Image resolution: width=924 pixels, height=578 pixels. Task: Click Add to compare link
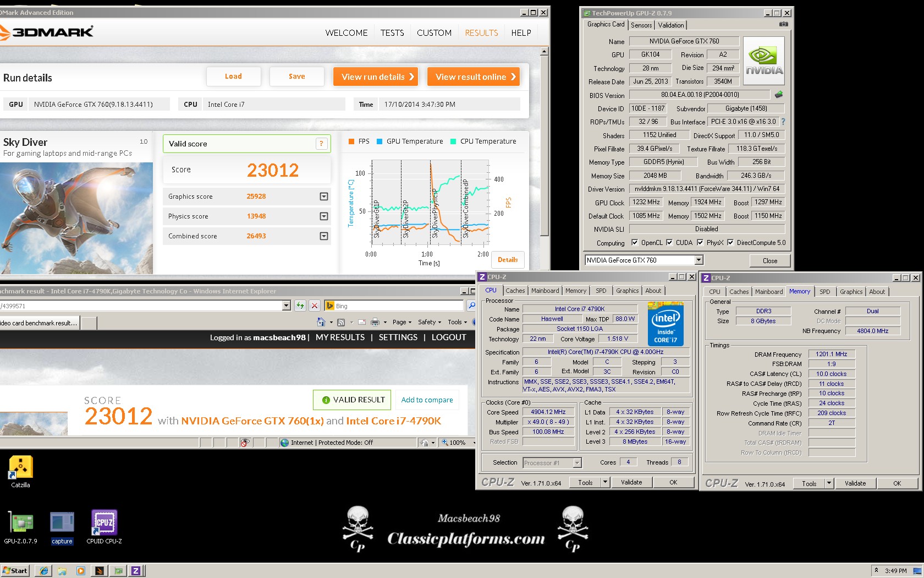(427, 400)
